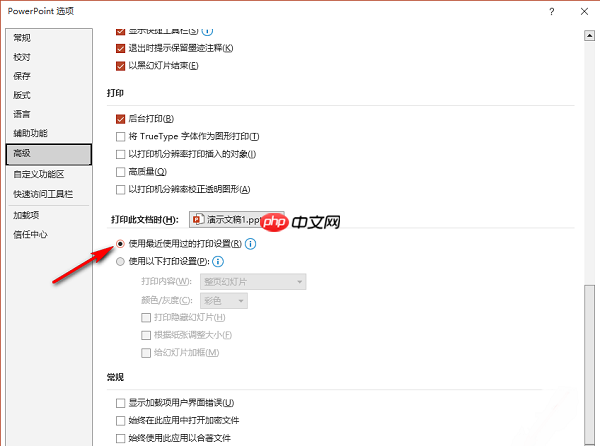Toggle 后台打印 checkbox
Viewport: 600px width, 446px height.
click(121, 119)
